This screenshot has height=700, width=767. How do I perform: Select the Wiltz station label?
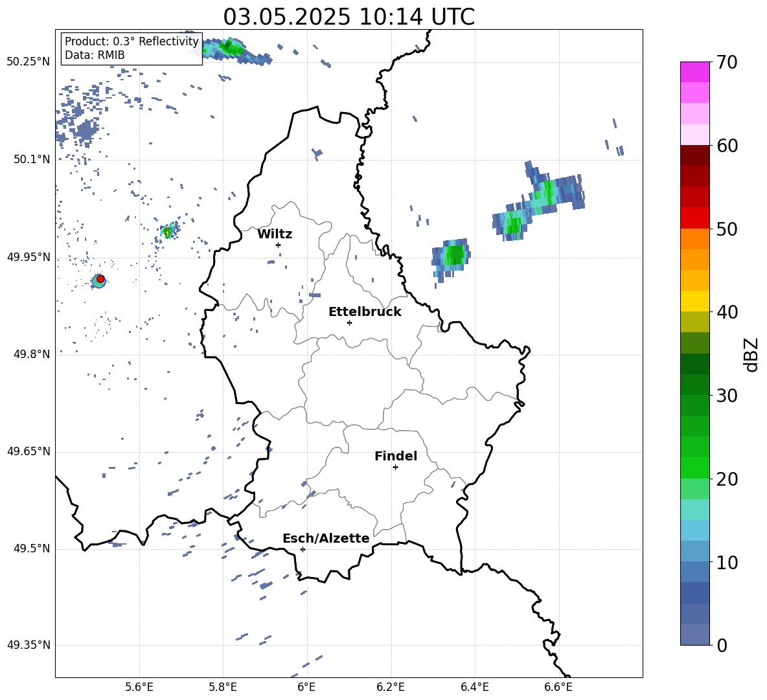click(275, 234)
